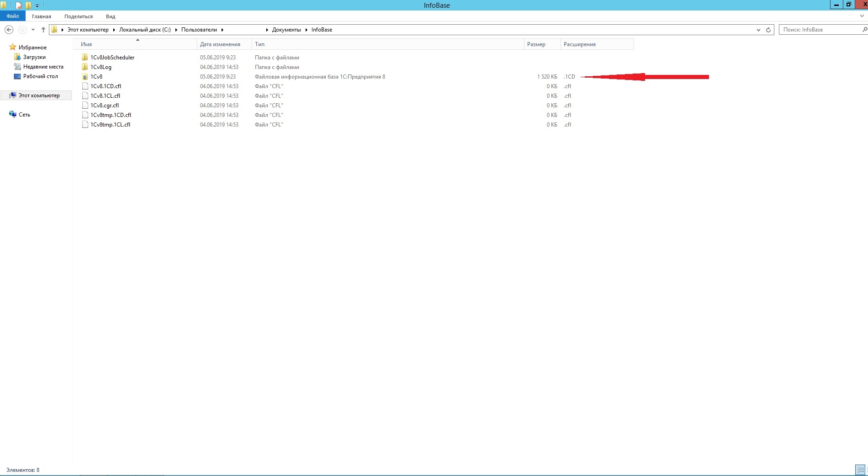Open the Поделиться ribbon tab
868x476 pixels.
point(79,16)
